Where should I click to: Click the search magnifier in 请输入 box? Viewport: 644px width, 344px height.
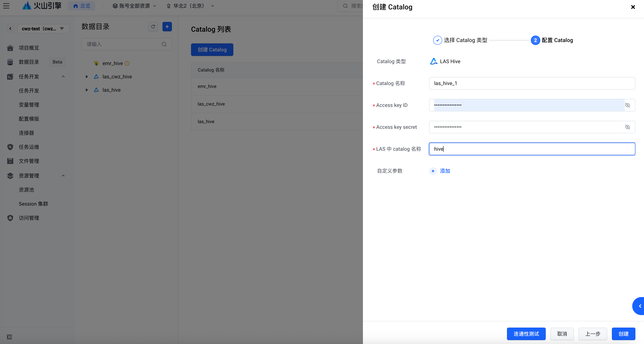click(164, 44)
